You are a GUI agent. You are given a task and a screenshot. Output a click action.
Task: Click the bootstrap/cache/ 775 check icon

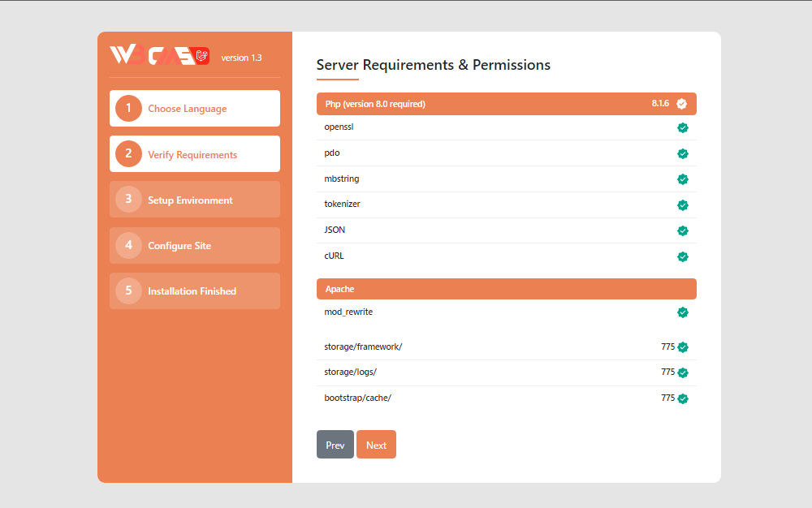(683, 398)
